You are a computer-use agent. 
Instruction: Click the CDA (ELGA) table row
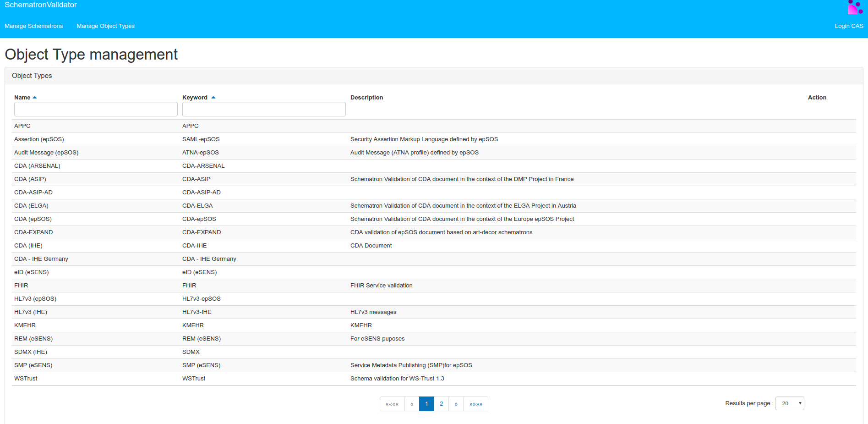tap(31, 206)
